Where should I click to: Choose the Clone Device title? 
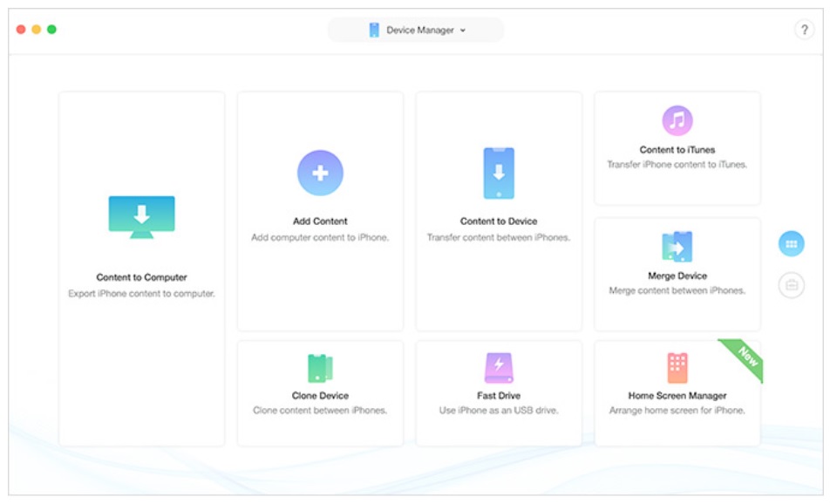(x=320, y=396)
